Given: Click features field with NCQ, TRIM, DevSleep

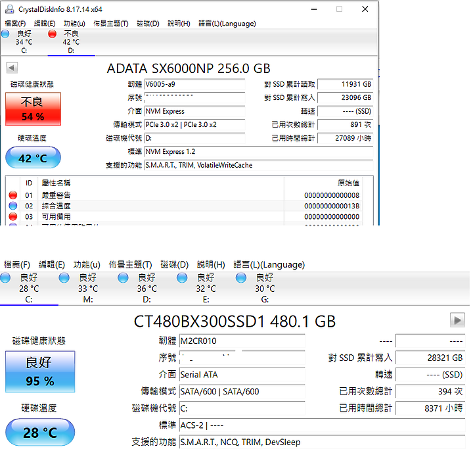Looking at the screenshot, I should point(322,442).
